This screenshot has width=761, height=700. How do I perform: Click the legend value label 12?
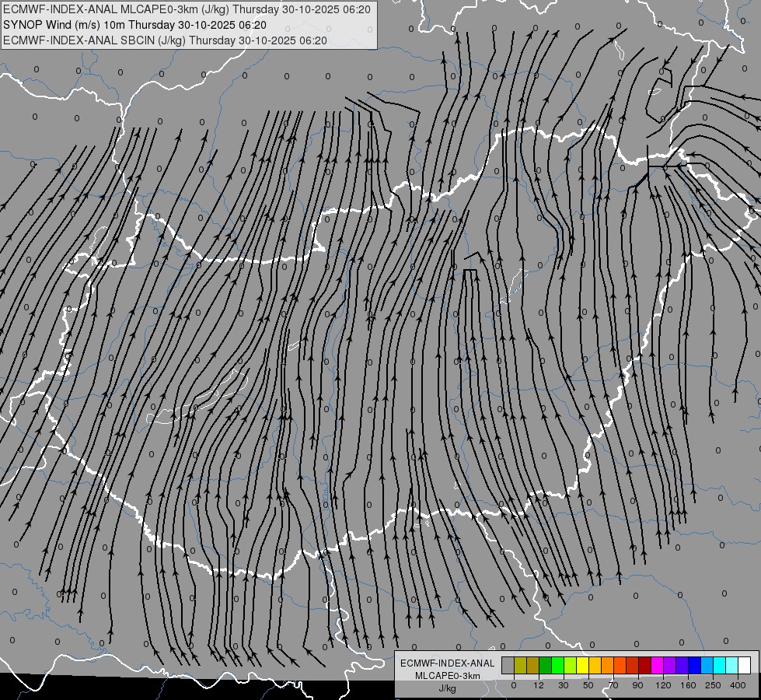539,685
